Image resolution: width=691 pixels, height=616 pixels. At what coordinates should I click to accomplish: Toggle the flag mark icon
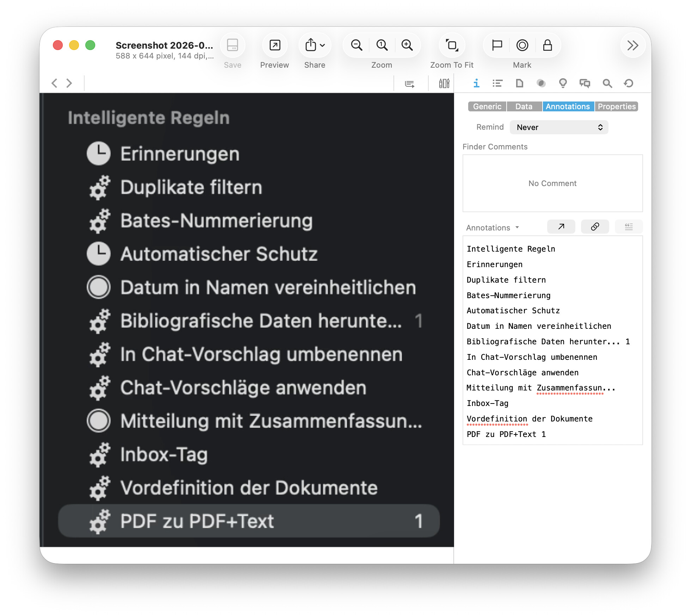tap(497, 45)
